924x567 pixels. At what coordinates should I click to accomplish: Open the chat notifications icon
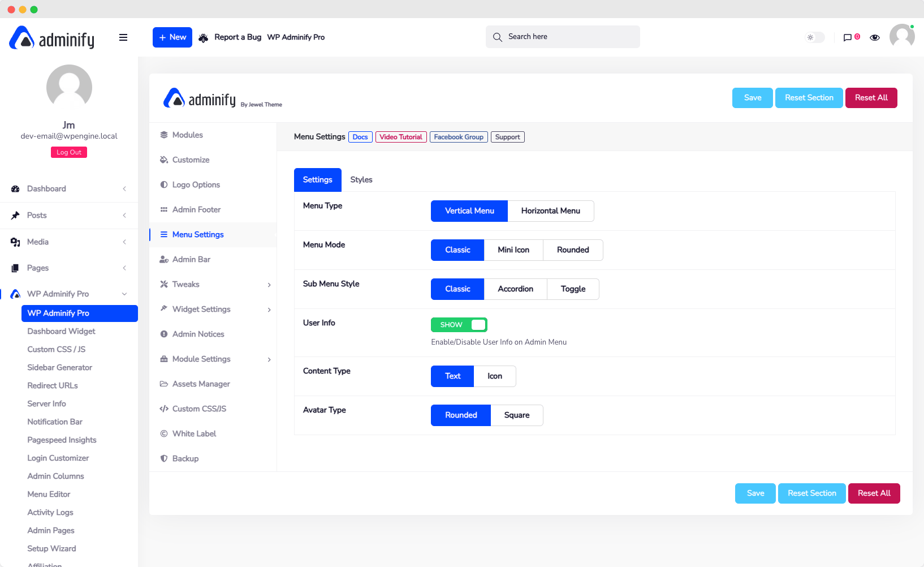coord(847,37)
